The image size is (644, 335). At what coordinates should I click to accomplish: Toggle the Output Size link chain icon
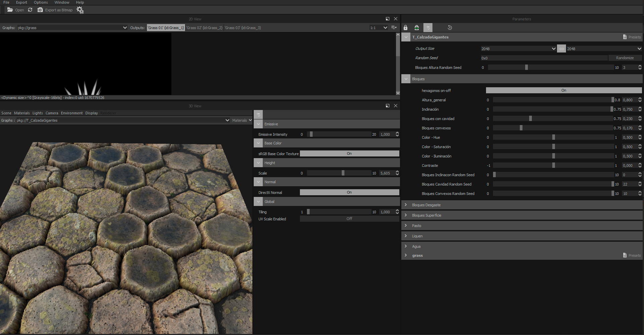[x=561, y=49]
